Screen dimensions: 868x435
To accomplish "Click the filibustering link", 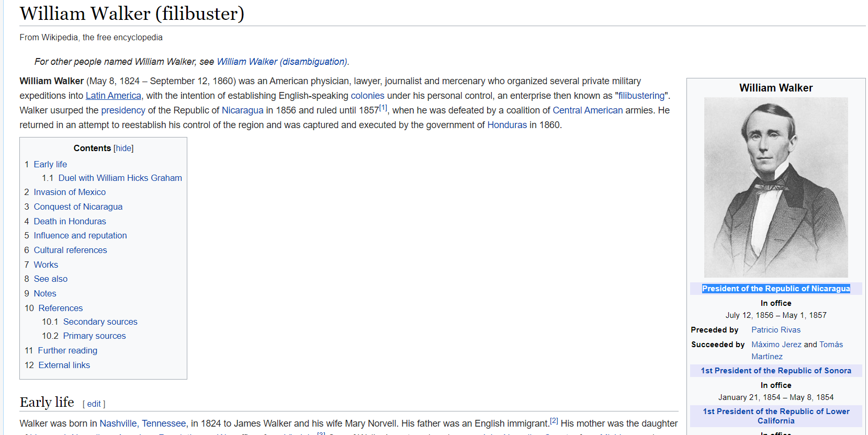I will pos(641,96).
